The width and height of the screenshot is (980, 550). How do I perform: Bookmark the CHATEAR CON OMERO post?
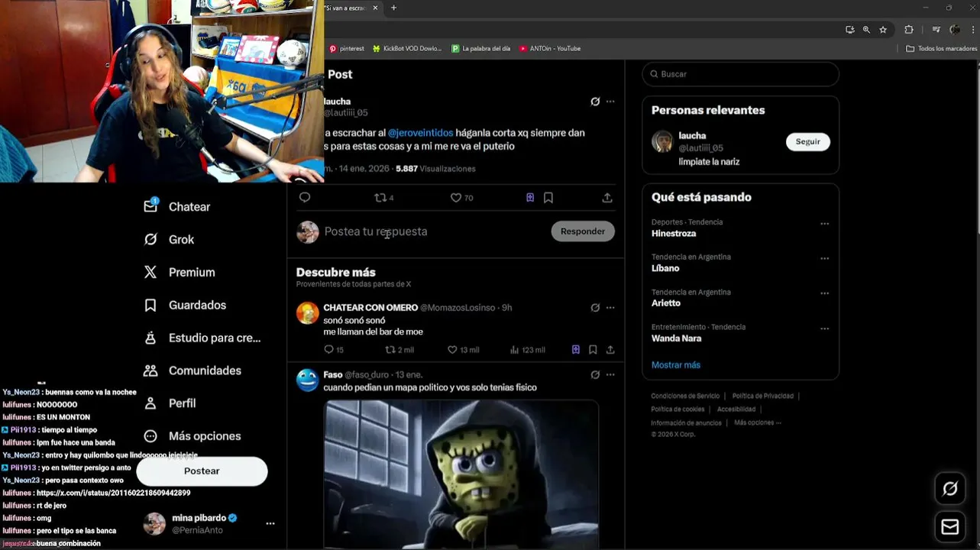point(593,350)
